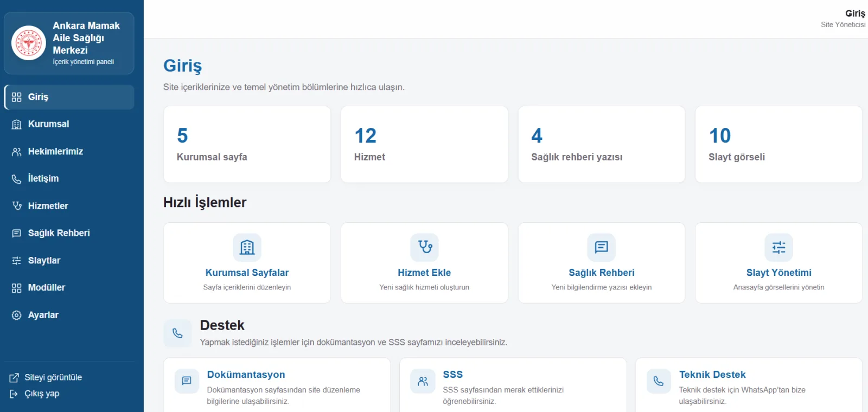This screenshot has width=868, height=412.
Task: Click the 4 Sağlık rehberi yazısı stat card
Action: [602, 144]
